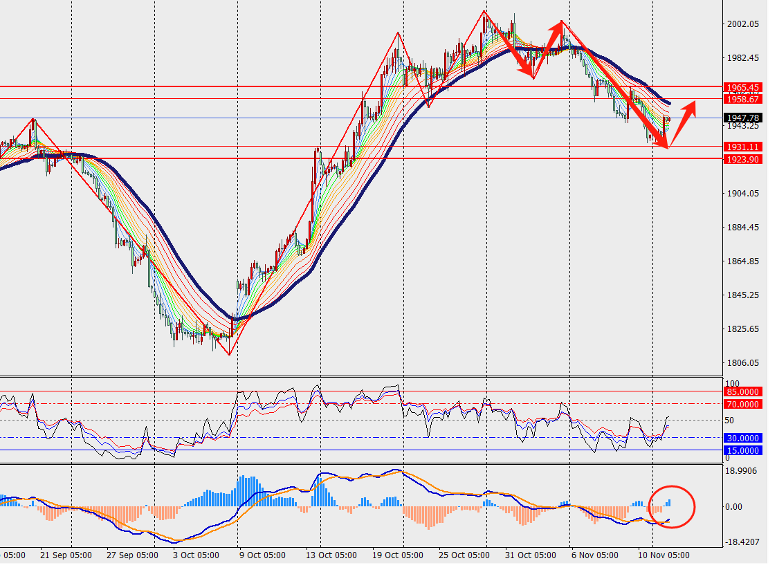This screenshot has width=770, height=565.
Task: Click the 0.00 MACD zero level label
Action: point(734,507)
